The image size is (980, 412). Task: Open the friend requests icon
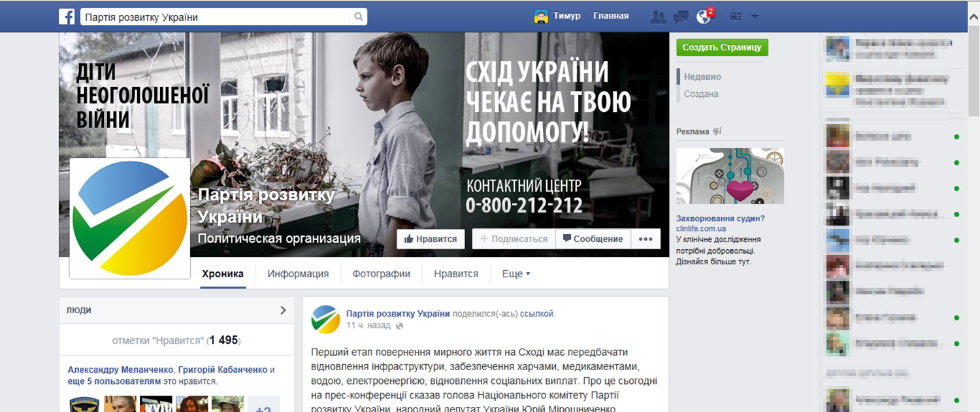[x=658, y=17]
